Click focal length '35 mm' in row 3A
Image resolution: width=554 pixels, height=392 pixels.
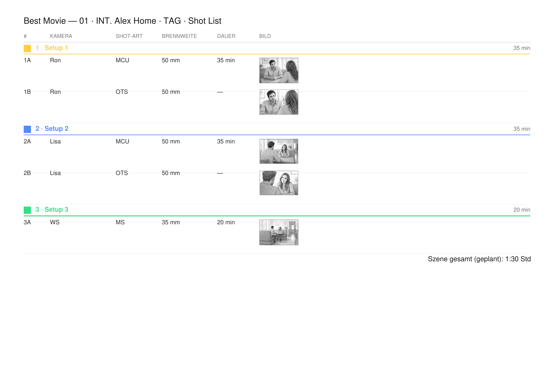pyautogui.click(x=171, y=222)
